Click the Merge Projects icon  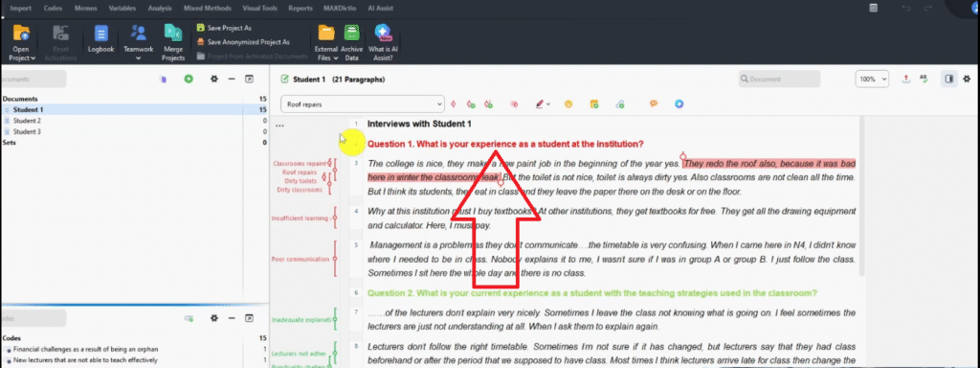pyautogui.click(x=173, y=42)
